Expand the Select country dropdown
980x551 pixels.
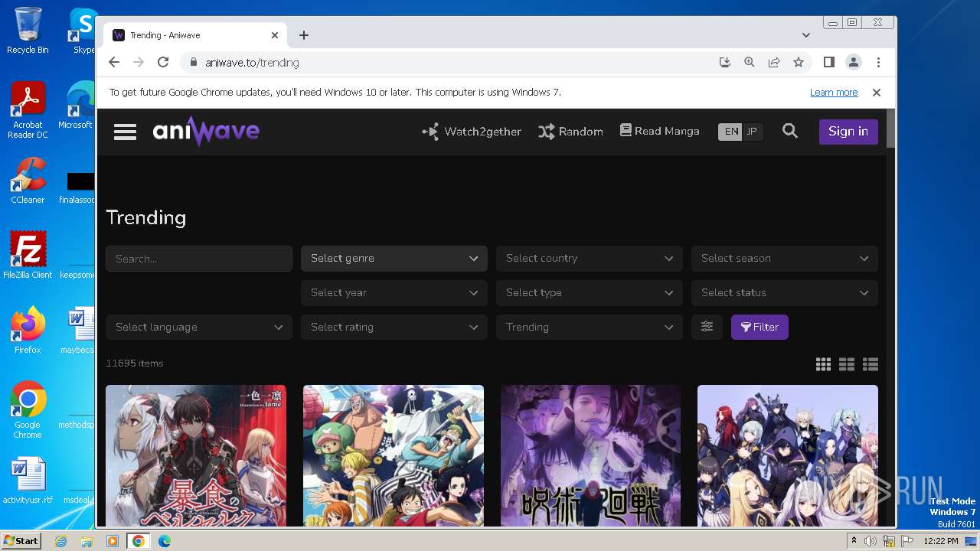[590, 259]
